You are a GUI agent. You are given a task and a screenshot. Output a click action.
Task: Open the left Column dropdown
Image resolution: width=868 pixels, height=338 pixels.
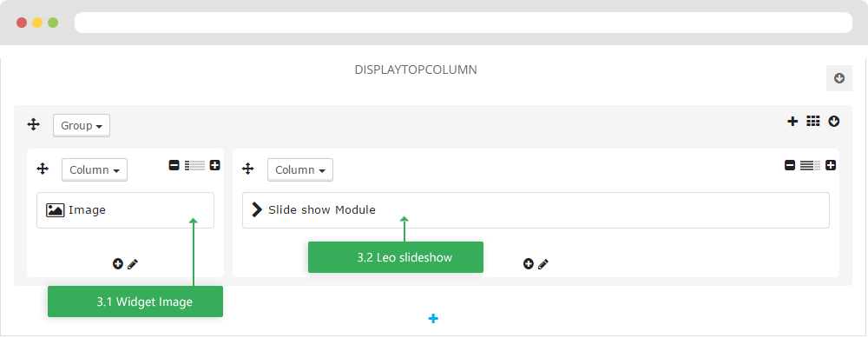(95, 170)
